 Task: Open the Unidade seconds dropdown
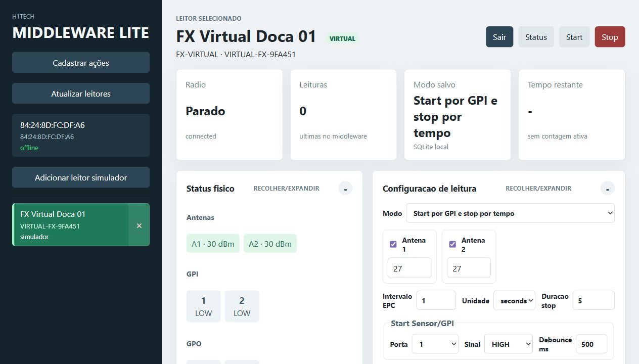coord(514,300)
